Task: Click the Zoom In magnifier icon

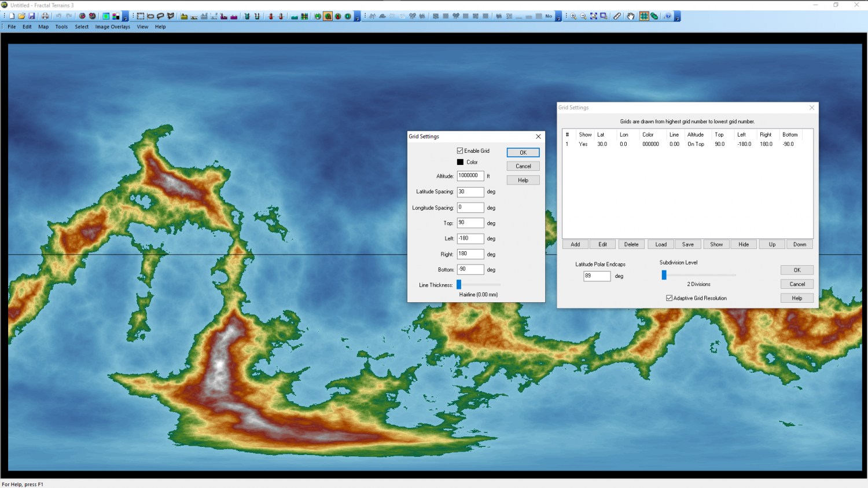Action: click(573, 16)
